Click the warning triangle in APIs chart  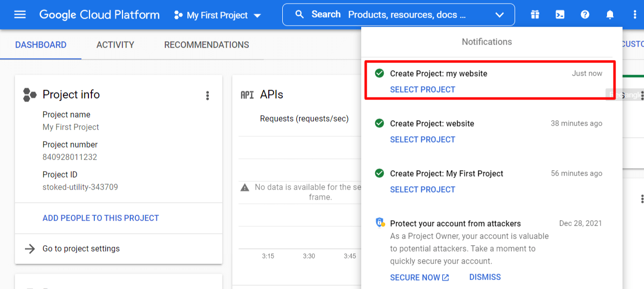(x=245, y=187)
